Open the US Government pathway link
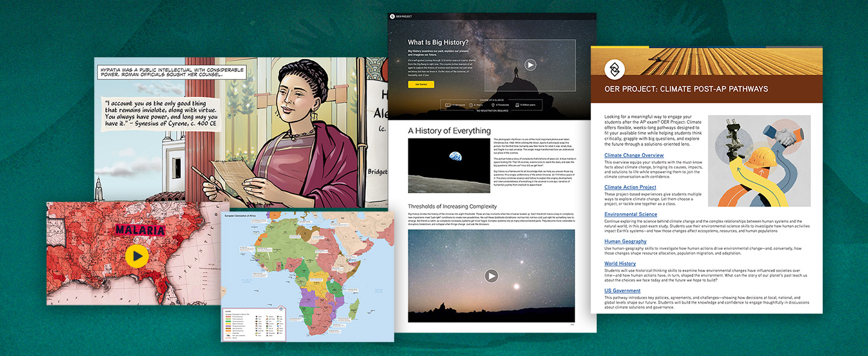The image size is (868, 356). click(x=623, y=291)
